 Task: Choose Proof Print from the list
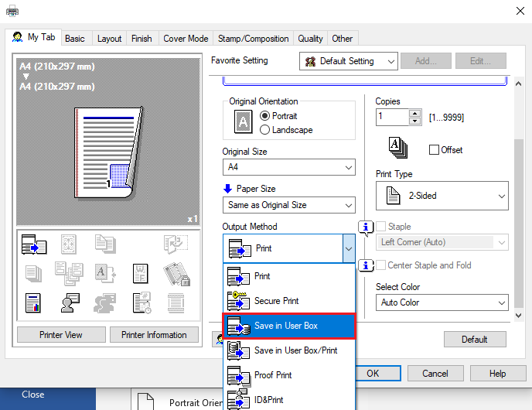(288, 375)
